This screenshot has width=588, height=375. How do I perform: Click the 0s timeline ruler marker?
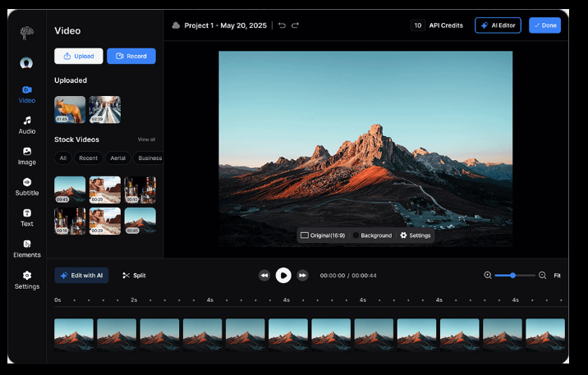57,300
